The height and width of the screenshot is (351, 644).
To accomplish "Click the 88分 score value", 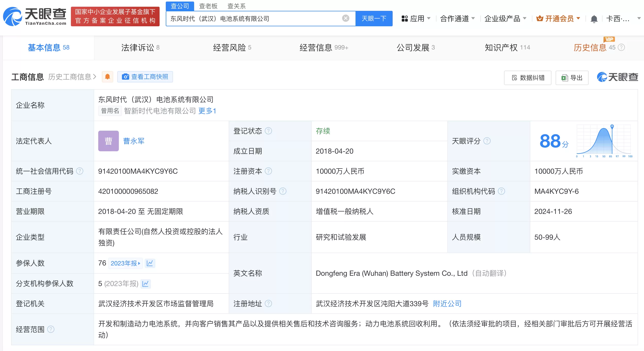I will click(x=554, y=141).
